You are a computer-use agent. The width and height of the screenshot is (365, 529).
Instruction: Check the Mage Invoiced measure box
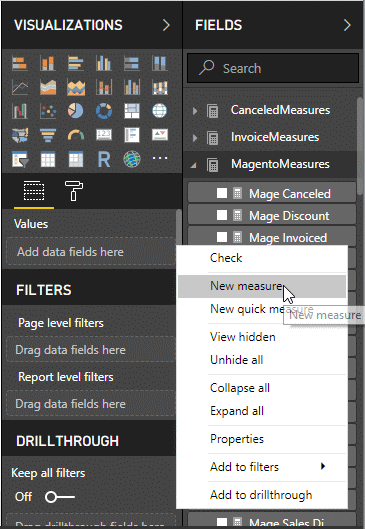[222, 237]
